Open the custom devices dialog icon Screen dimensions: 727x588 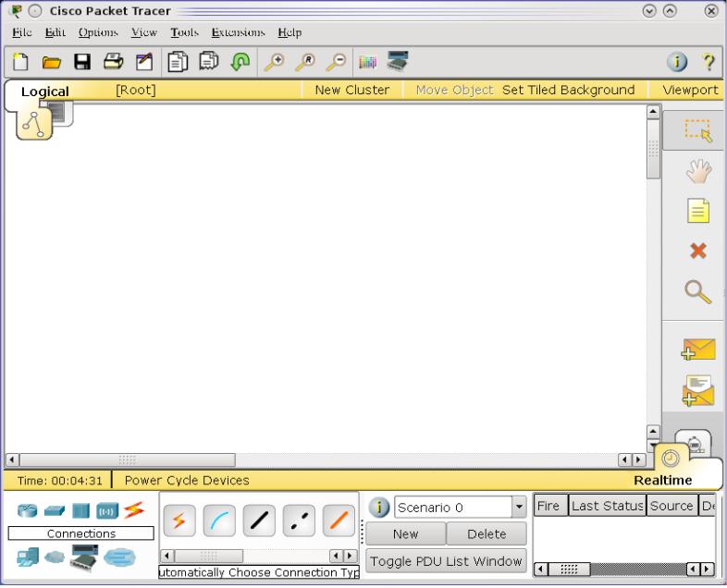tap(398, 61)
